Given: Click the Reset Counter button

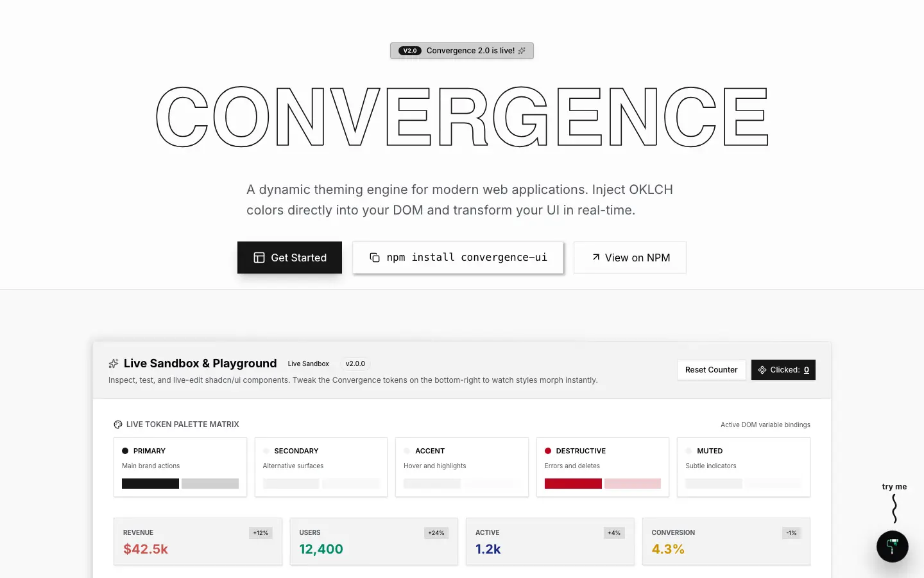Looking at the screenshot, I should pyautogui.click(x=712, y=370).
